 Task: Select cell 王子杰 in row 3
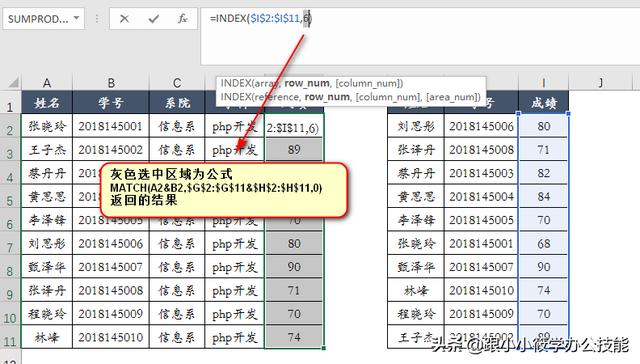pyautogui.click(x=47, y=150)
